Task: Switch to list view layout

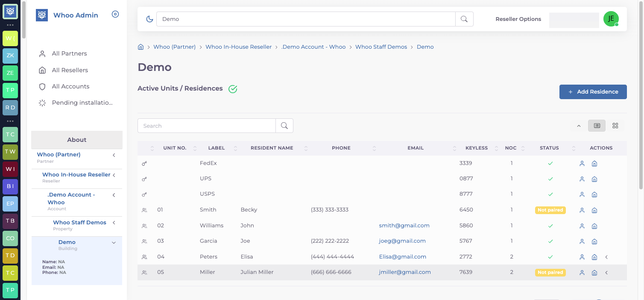Action: click(597, 126)
